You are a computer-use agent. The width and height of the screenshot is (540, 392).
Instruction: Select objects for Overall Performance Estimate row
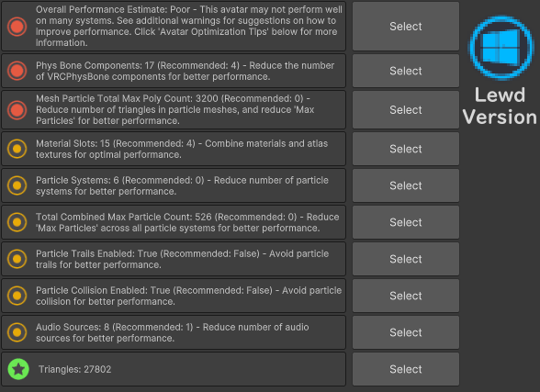click(x=406, y=27)
